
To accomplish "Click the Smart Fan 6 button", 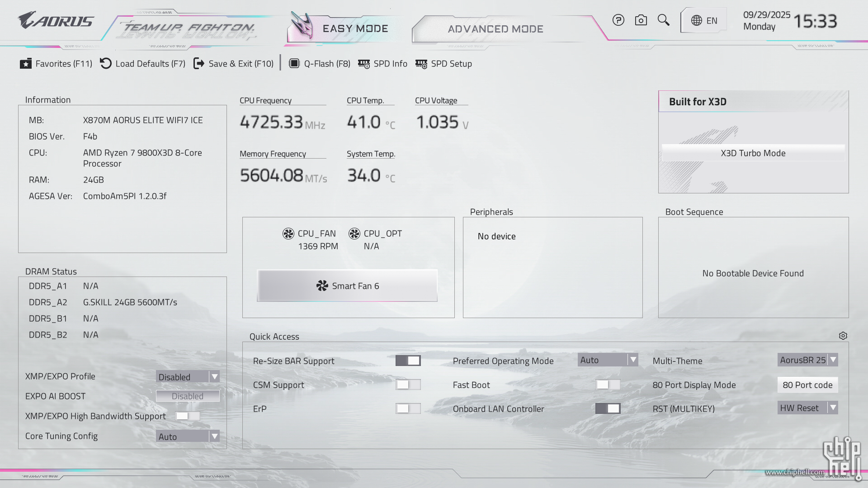I will tap(347, 286).
